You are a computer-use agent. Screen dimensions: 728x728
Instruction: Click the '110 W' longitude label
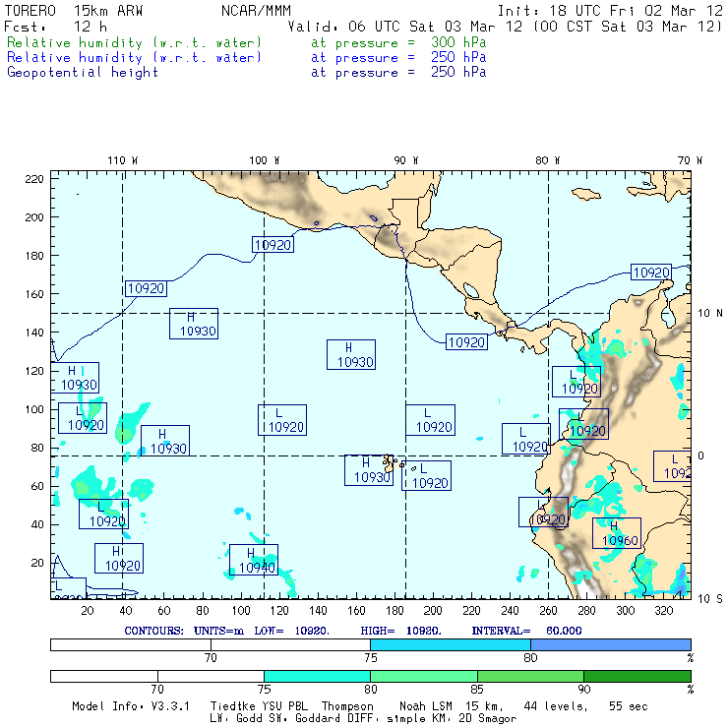tap(123, 160)
